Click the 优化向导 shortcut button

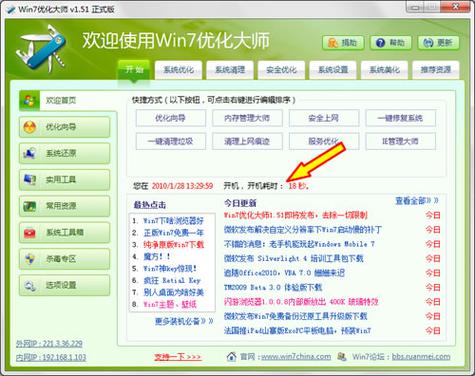(171, 118)
